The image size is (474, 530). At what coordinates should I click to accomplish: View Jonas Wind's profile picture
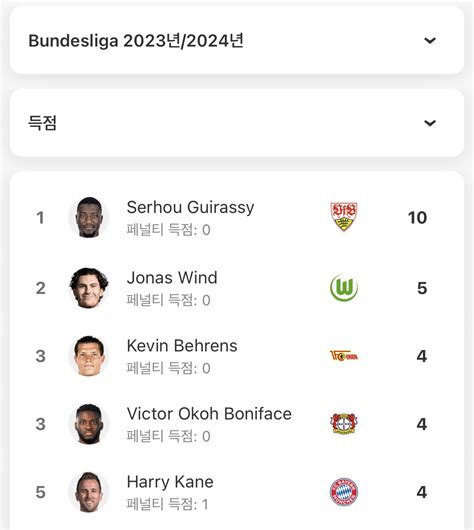(x=89, y=288)
